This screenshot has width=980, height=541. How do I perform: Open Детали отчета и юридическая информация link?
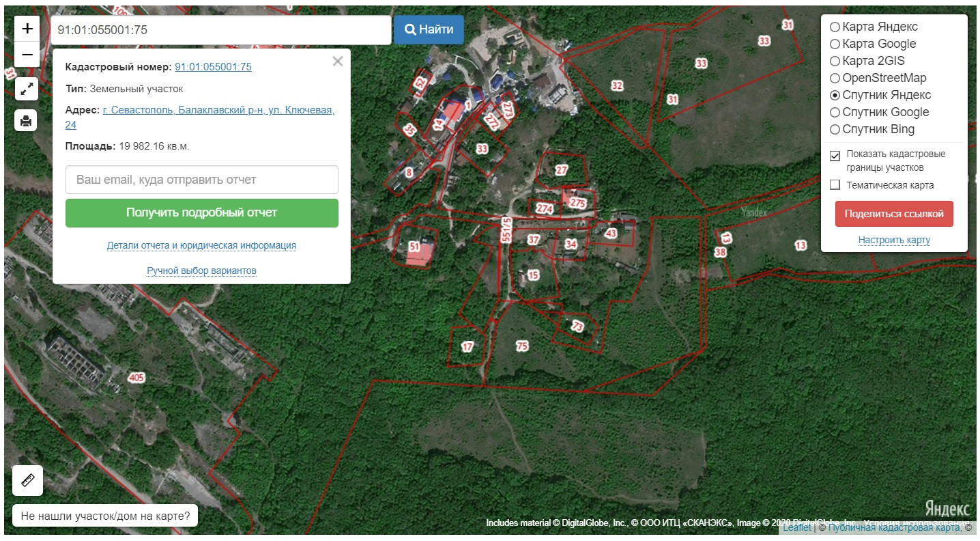pyautogui.click(x=201, y=246)
